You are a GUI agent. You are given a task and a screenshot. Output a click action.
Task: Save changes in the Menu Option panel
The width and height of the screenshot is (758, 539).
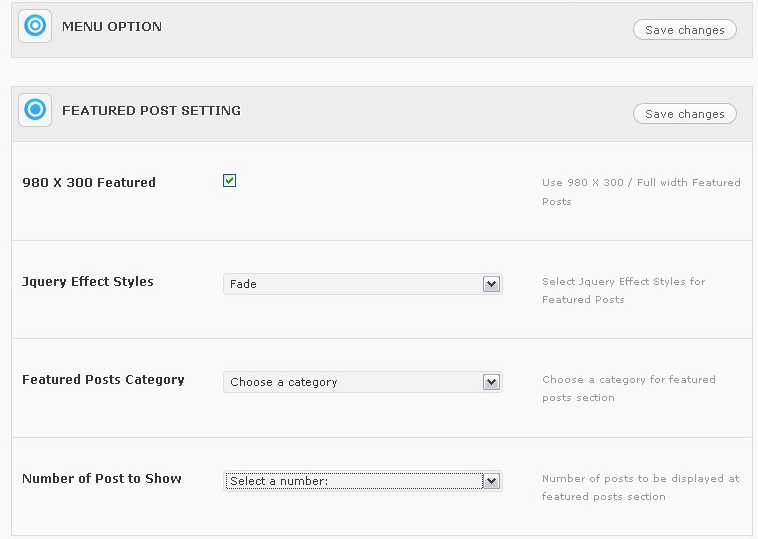pyautogui.click(x=684, y=30)
